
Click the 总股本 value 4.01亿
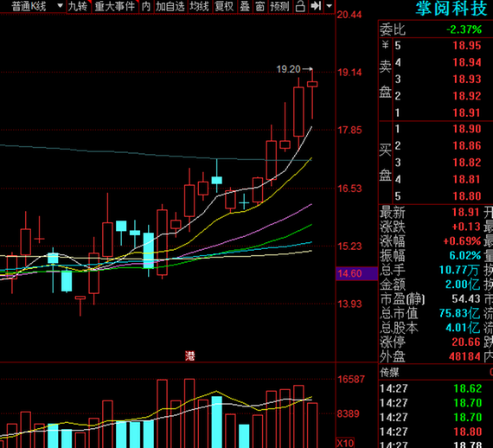point(463,328)
